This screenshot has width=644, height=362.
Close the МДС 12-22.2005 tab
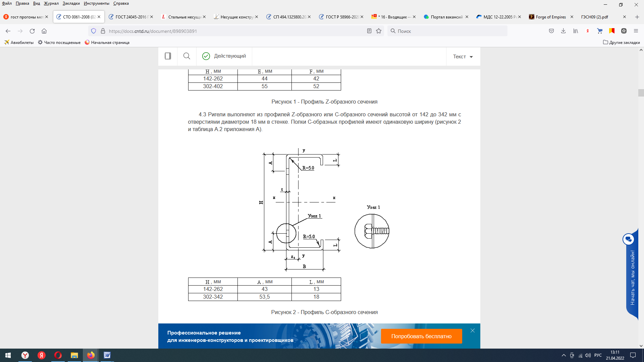(x=520, y=17)
